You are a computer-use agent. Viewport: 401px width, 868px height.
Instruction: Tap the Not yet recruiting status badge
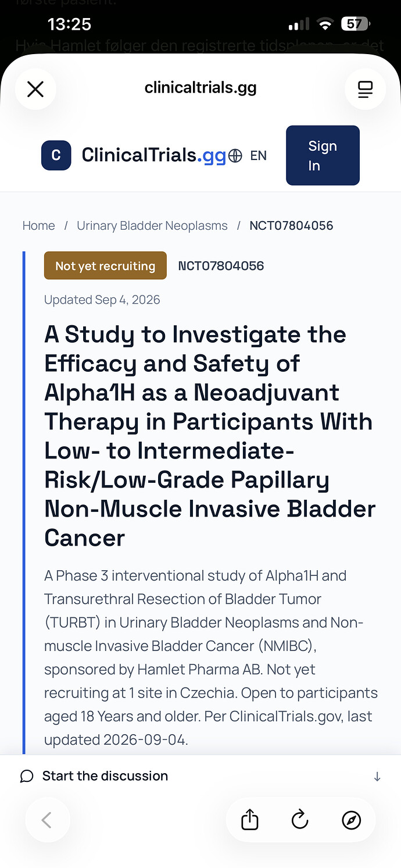[105, 266]
